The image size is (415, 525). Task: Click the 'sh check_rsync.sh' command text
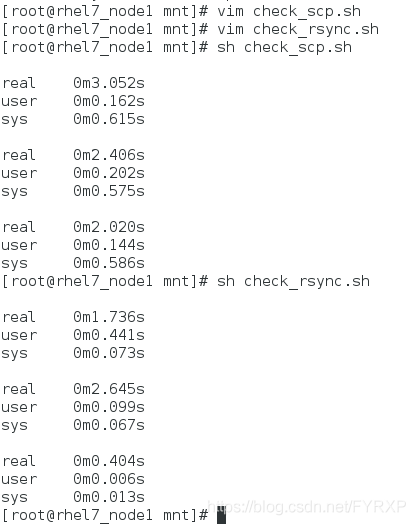293,281
